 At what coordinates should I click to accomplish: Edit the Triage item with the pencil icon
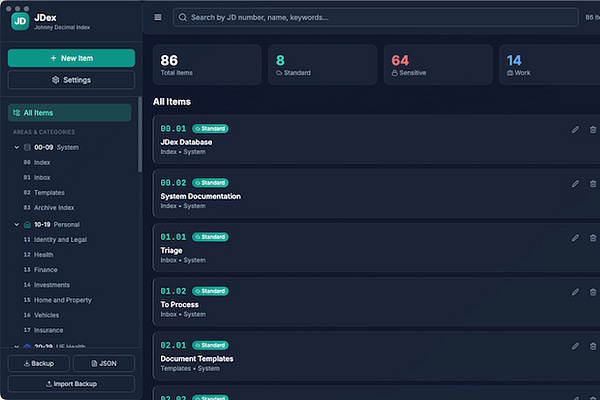point(575,238)
